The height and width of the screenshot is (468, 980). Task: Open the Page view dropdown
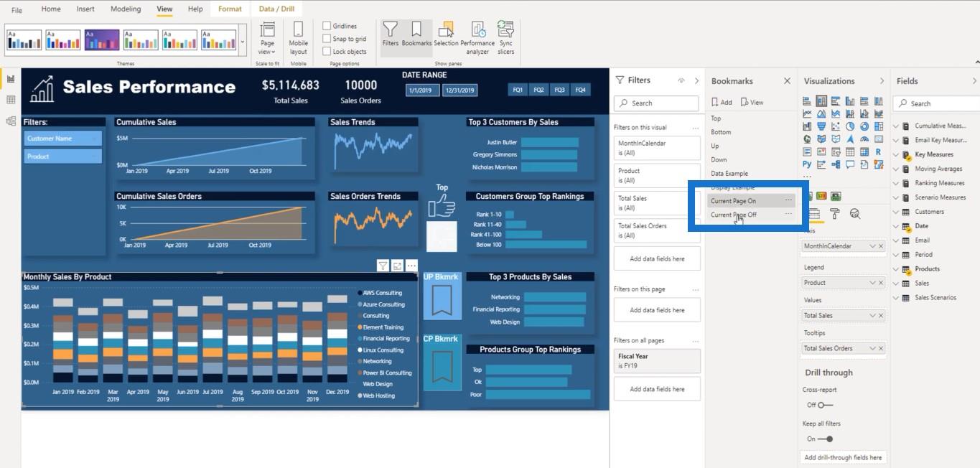point(267,37)
